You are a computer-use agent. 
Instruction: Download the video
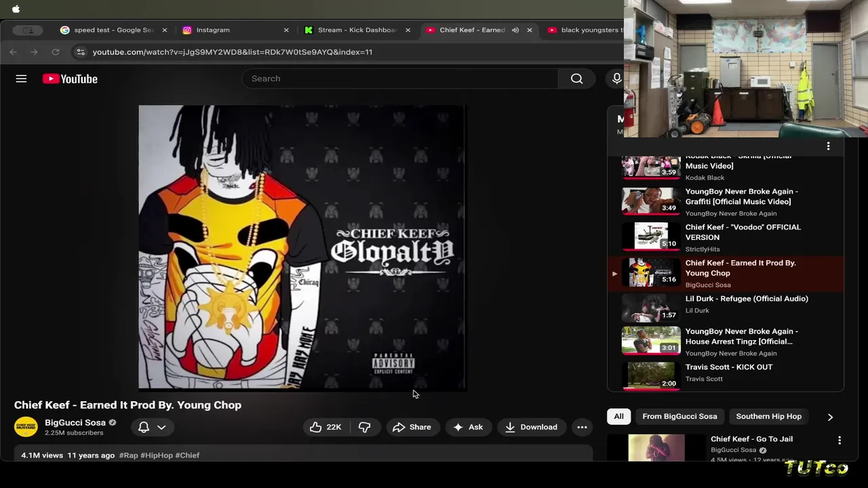[531, 427]
